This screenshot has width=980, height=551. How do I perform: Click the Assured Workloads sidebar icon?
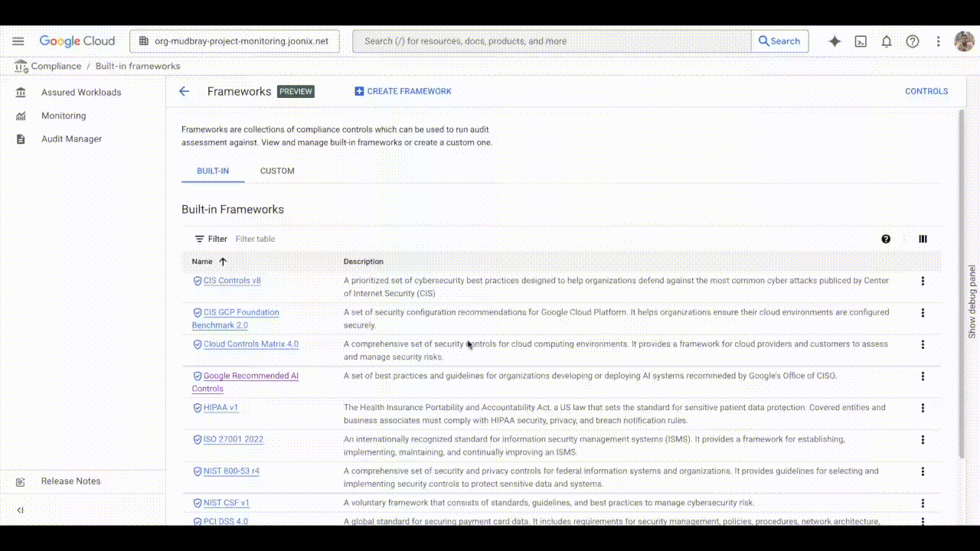(x=21, y=93)
